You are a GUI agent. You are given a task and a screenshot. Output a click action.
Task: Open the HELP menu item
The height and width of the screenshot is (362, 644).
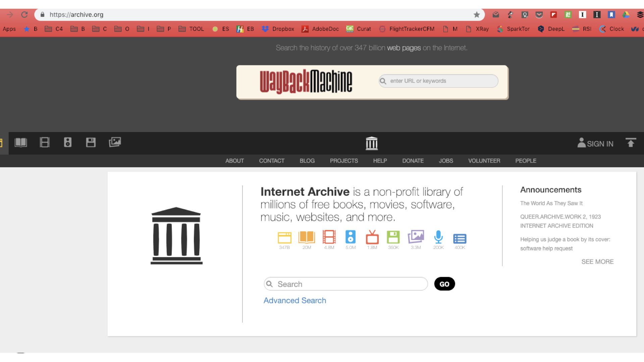(x=380, y=161)
